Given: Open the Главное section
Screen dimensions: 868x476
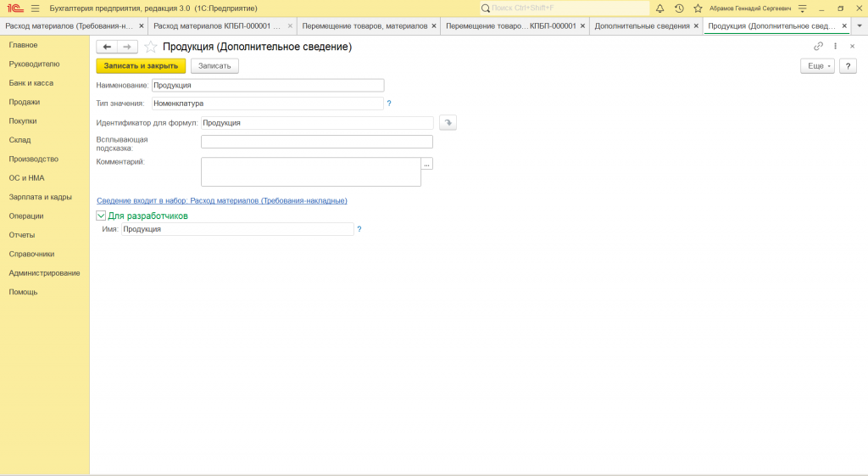Looking at the screenshot, I should point(23,45).
